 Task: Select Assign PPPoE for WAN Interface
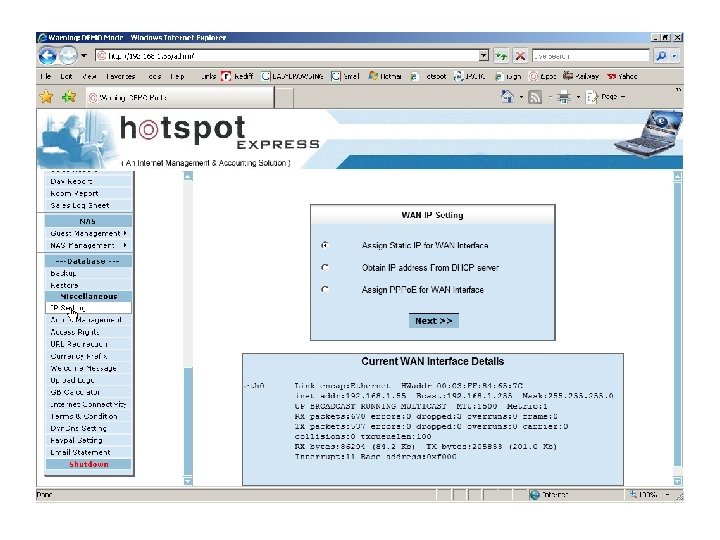pos(325,289)
